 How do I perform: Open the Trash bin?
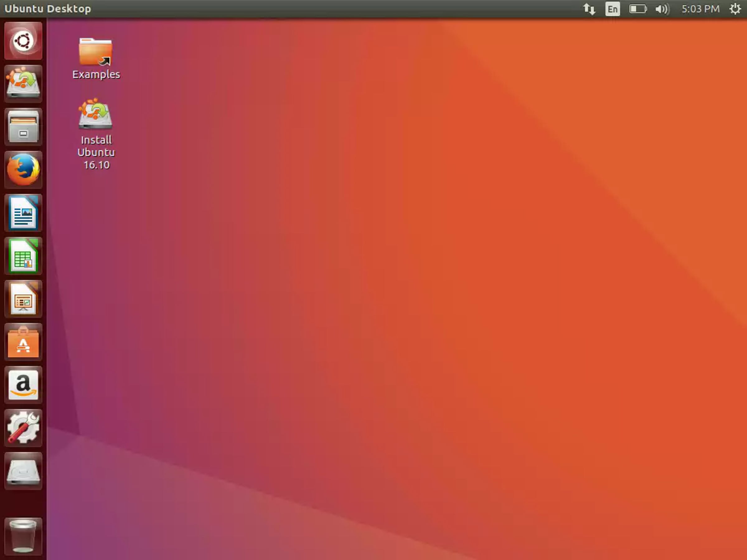23,536
